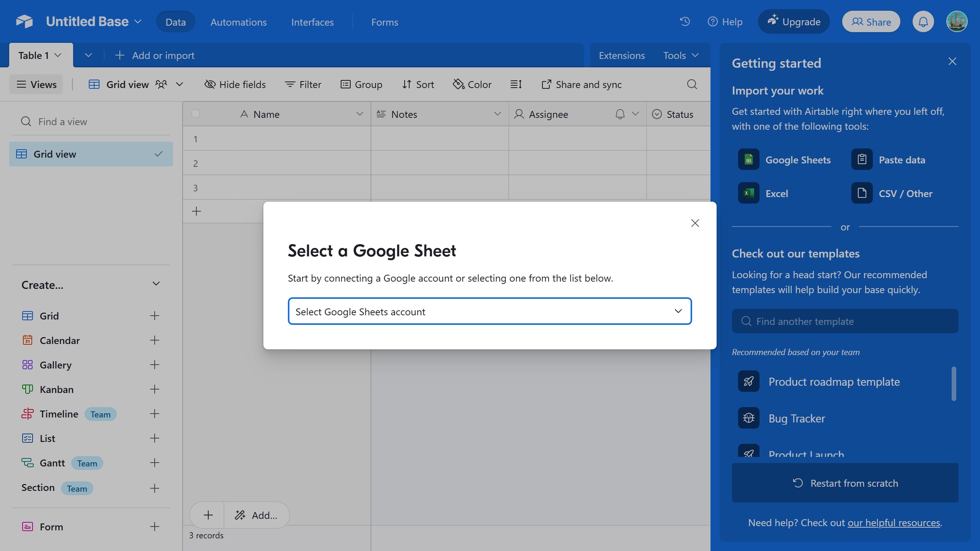
Task: Open the Select Google Sheets account dropdown
Action: 490,311
